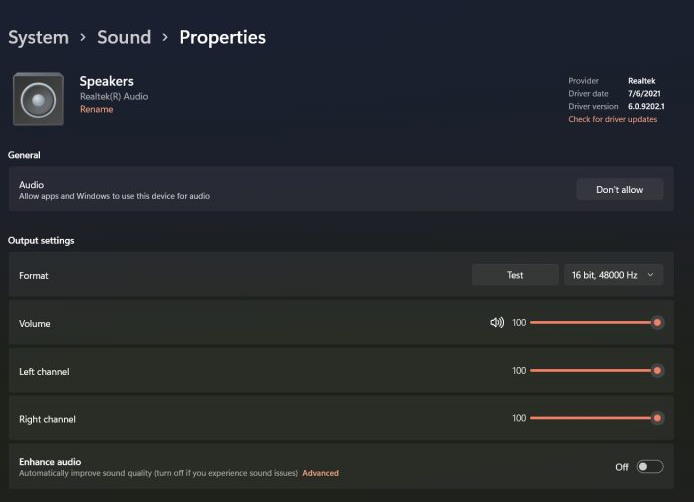Click the format dropdown chevron arrow

[x=650, y=275]
